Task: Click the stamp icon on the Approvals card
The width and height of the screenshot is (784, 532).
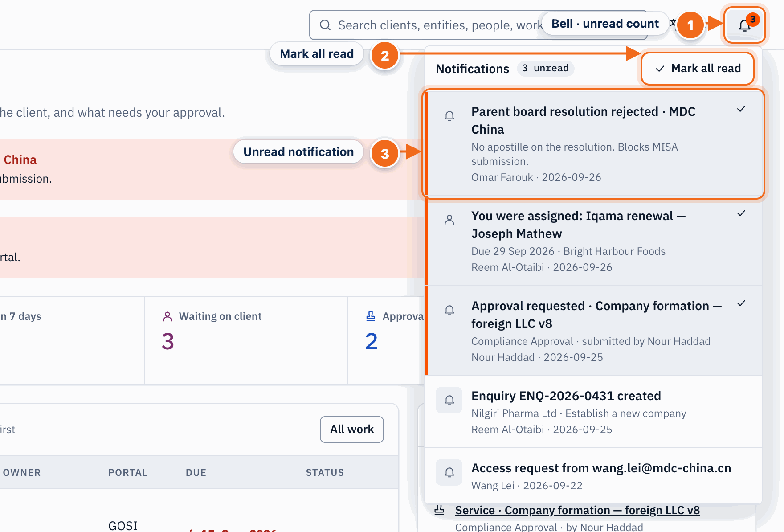Action: [x=371, y=316]
